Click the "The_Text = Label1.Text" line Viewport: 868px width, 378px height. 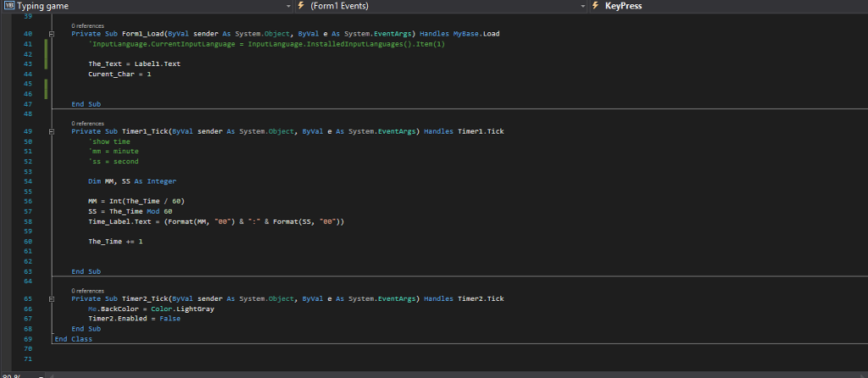coord(134,64)
